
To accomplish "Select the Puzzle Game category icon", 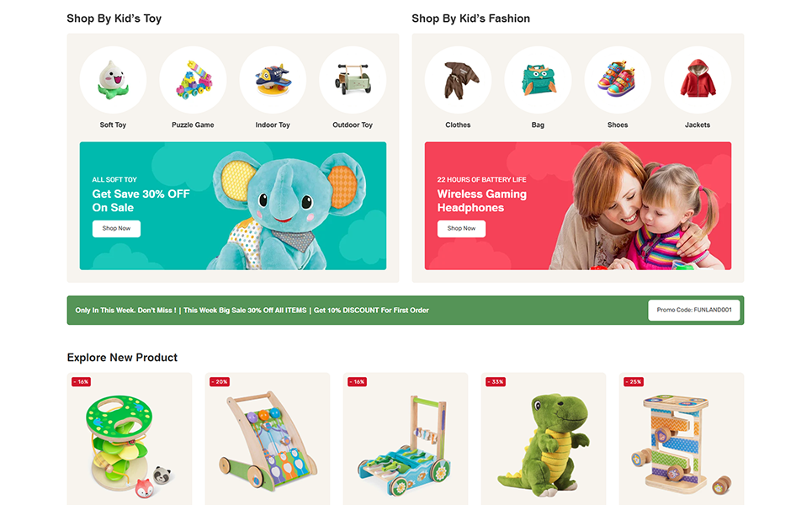I will tap(193, 80).
